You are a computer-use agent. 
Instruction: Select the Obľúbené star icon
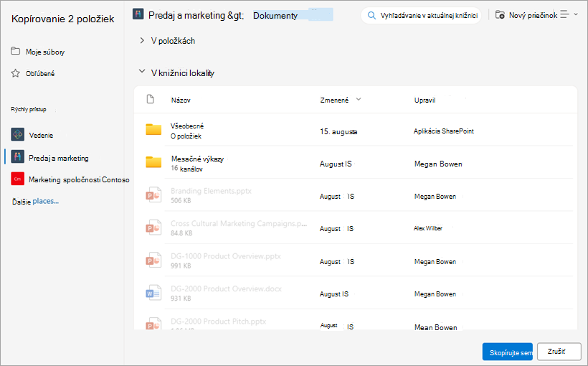tap(15, 73)
